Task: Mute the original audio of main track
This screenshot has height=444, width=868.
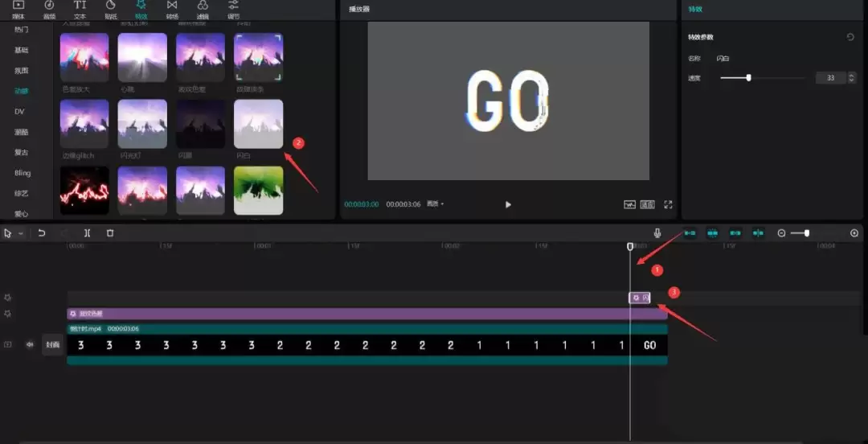Action: click(30, 344)
